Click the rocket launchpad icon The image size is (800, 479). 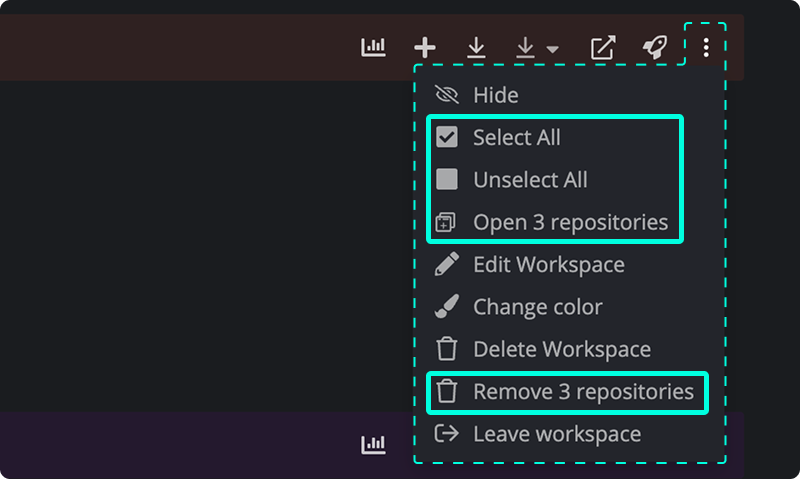pyautogui.click(x=655, y=47)
